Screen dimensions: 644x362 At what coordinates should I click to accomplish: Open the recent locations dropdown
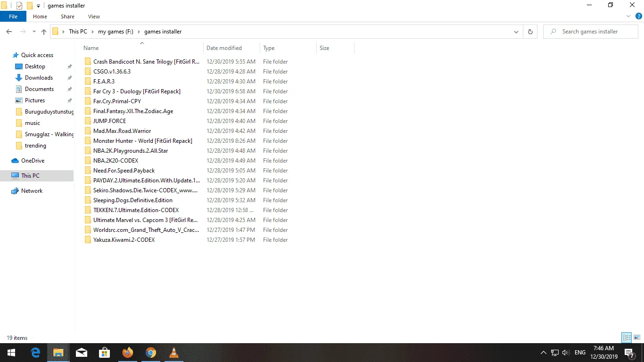point(34,32)
